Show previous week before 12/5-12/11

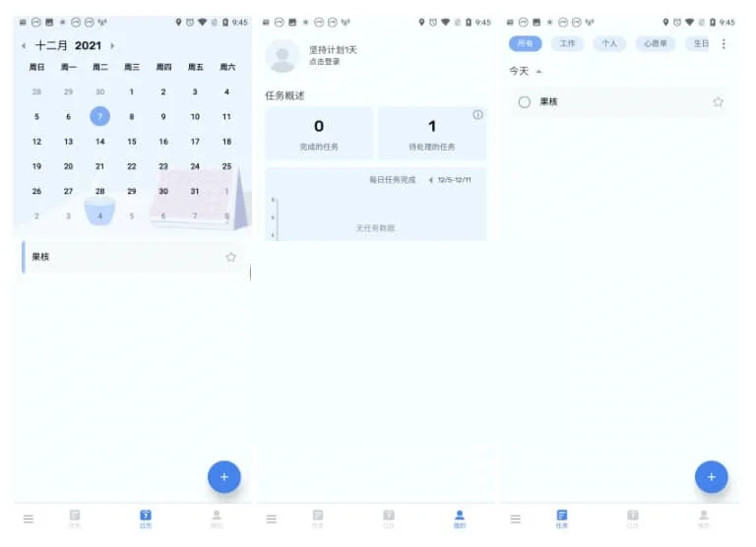(430, 180)
